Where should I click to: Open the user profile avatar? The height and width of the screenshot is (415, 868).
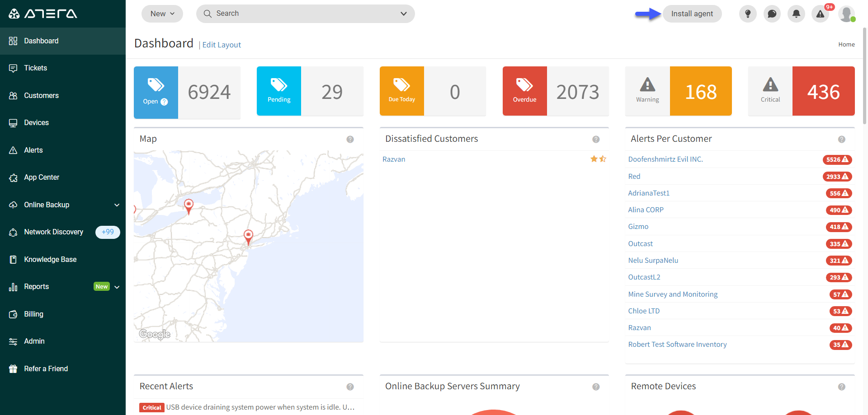click(x=846, y=14)
